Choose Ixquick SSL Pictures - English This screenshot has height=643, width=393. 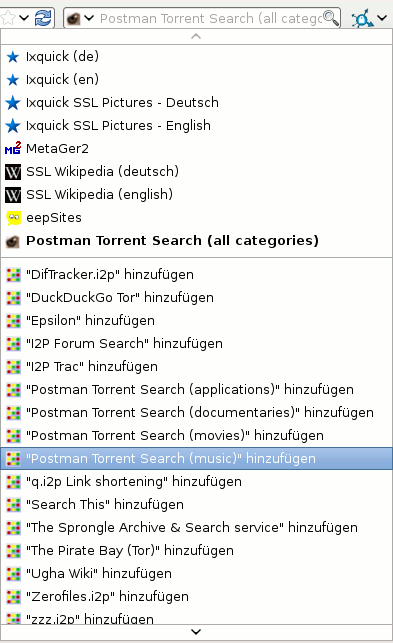(x=196, y=125)
